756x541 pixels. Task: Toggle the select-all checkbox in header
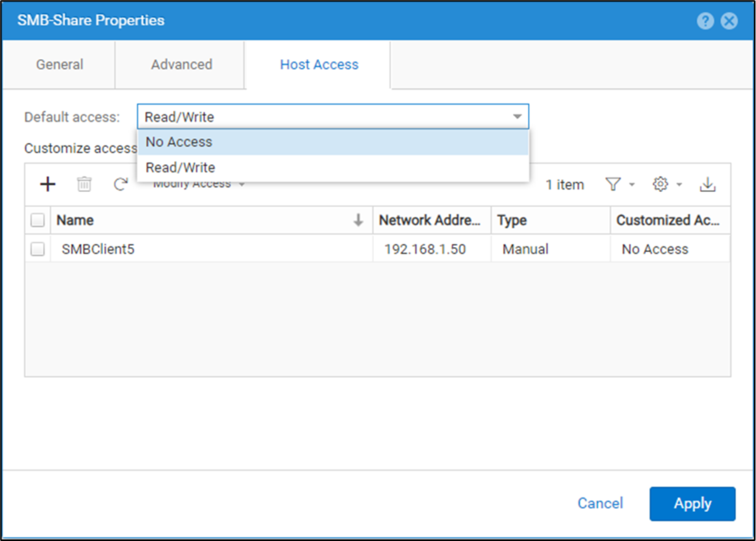[x=37, y=220]
